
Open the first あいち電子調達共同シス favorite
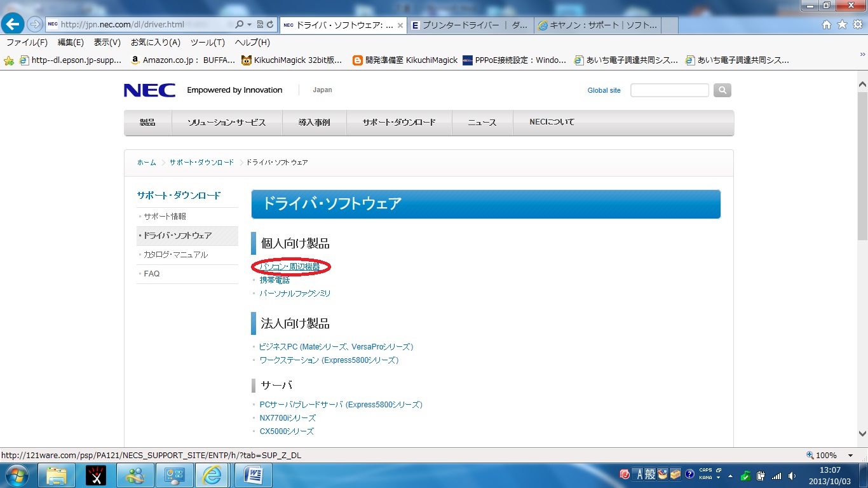[625, 60]
